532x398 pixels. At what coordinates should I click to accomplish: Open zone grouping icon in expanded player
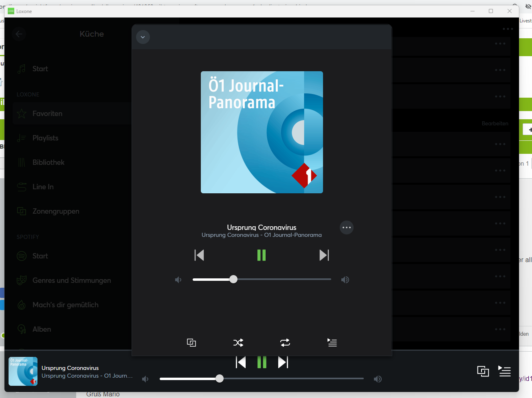point(191,343)
